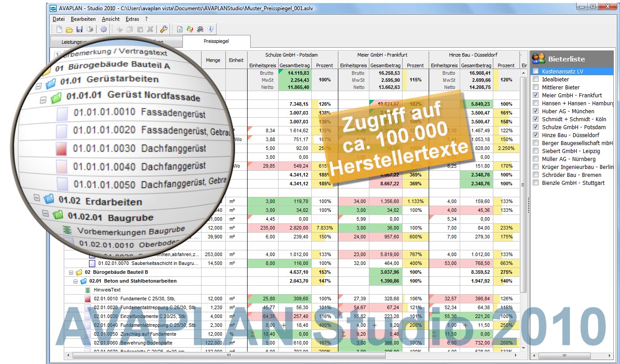Collapse 02.01 Beton und Stahlbetonarbeiten node

[76, 281]
